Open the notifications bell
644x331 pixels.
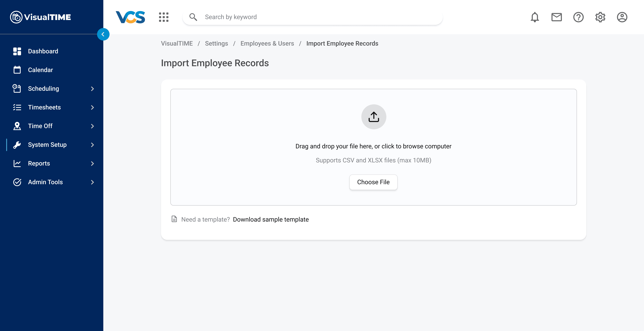point(534,17)
